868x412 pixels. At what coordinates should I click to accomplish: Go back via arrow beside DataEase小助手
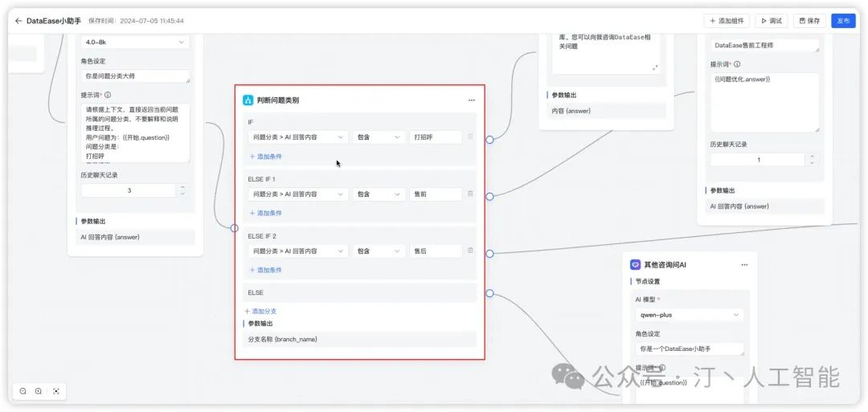pyautogui.click(x=18, y=21)
